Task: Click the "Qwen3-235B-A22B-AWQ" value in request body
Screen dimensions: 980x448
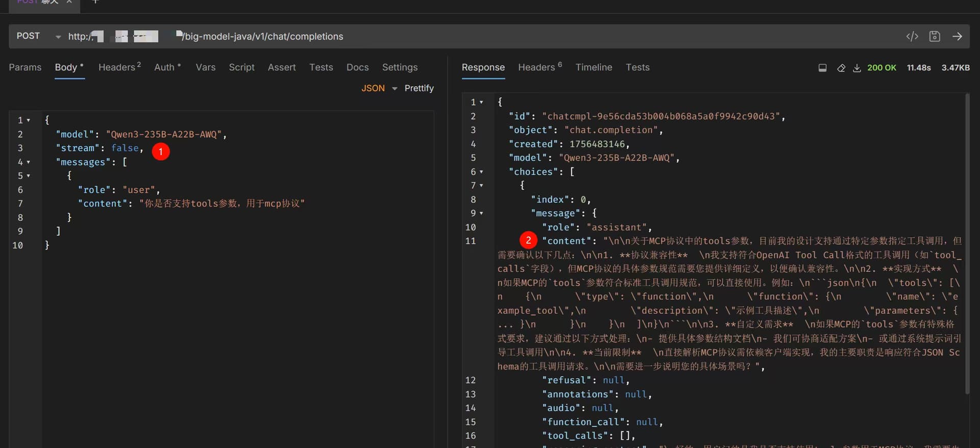Action: tap(164, 134)
